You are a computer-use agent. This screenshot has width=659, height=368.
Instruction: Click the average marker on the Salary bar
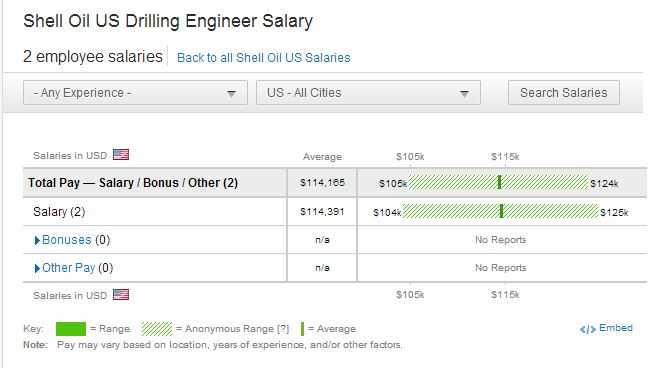(x=501, y=211)
